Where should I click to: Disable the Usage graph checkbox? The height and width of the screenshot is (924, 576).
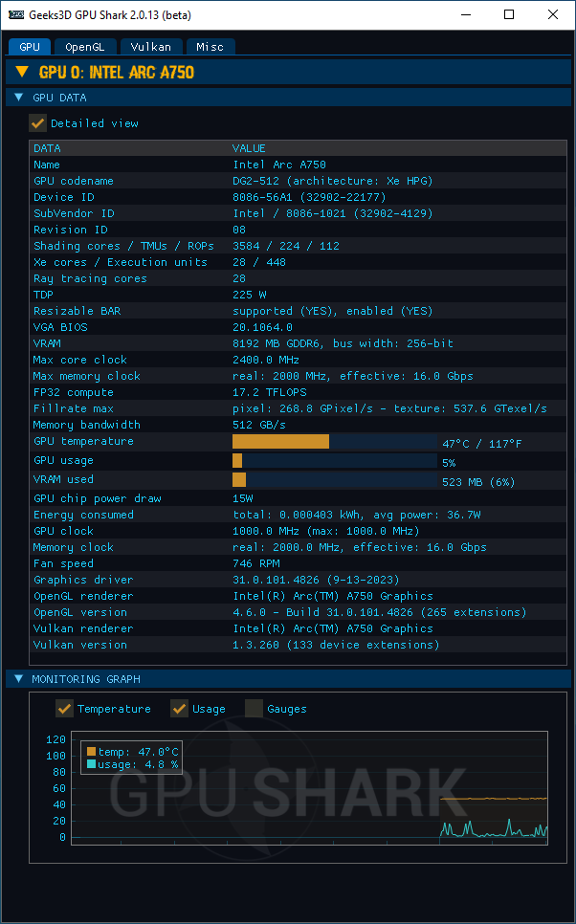tap(179, 709)
